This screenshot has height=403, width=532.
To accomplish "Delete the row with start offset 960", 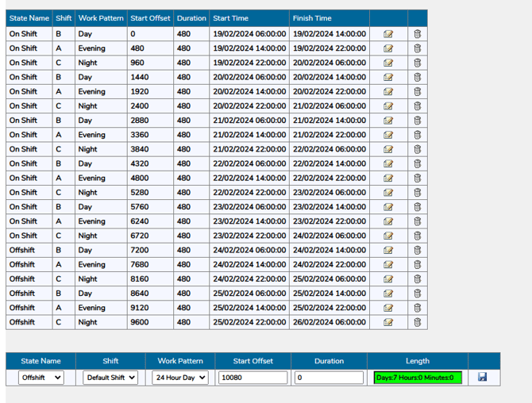I will (x=418, y=63).
